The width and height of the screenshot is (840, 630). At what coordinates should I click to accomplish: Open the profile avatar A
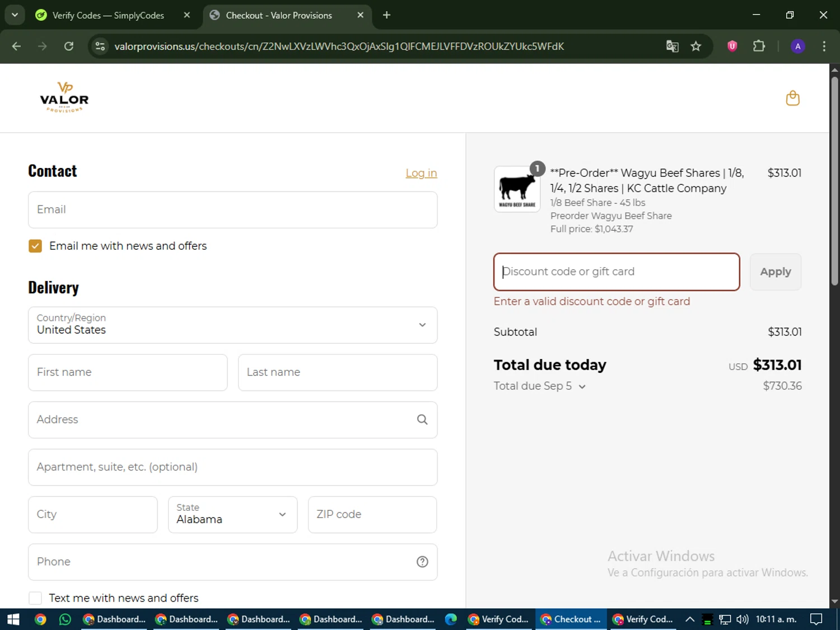coord(797,46)
